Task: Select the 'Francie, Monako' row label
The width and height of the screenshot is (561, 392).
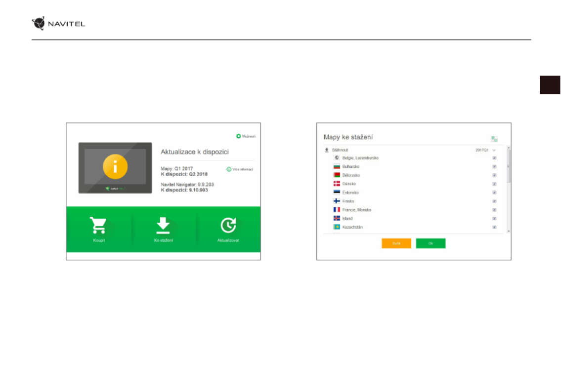Action: click(357, 210)
